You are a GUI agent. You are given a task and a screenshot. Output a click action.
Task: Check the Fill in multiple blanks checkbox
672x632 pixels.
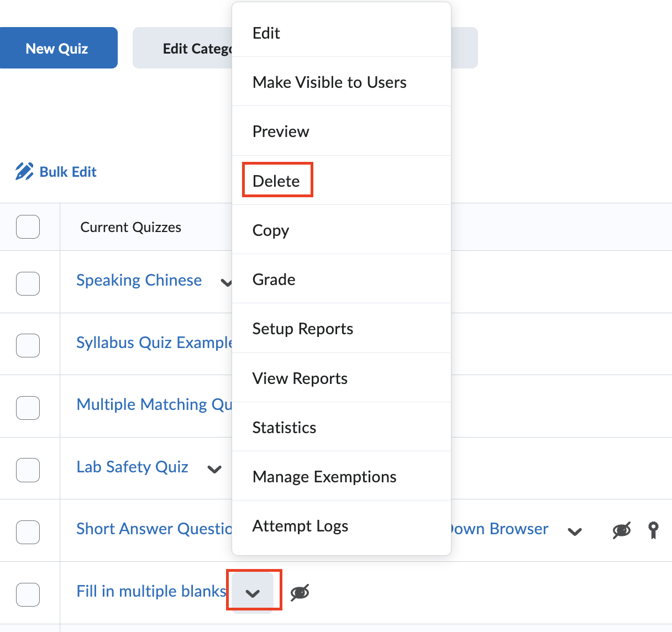click(28, 594)
